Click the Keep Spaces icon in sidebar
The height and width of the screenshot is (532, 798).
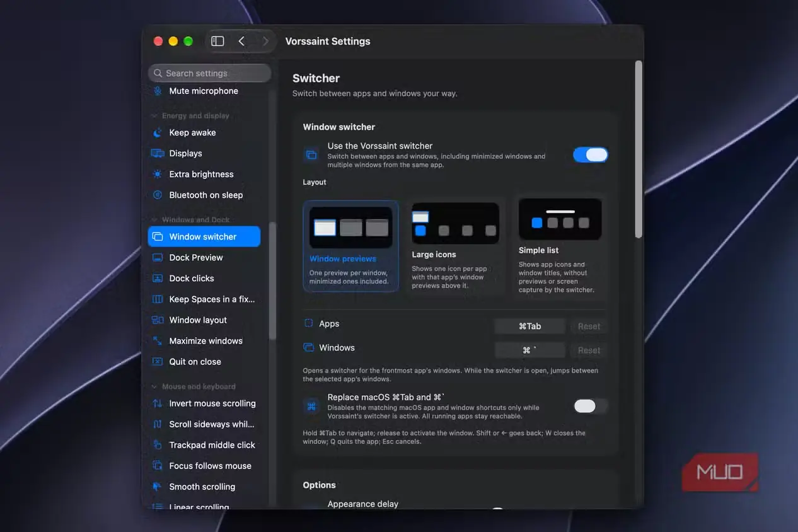(158, 299)
